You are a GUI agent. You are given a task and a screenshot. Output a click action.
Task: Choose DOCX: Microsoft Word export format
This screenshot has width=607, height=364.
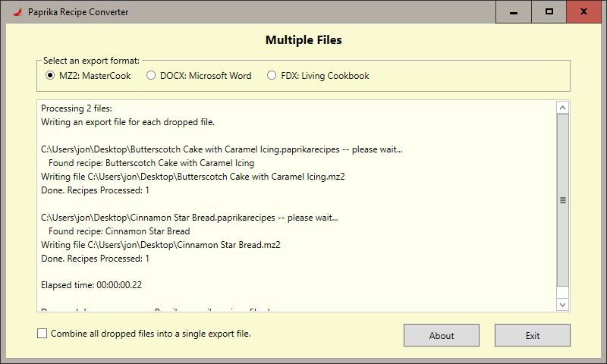[151, 76]
